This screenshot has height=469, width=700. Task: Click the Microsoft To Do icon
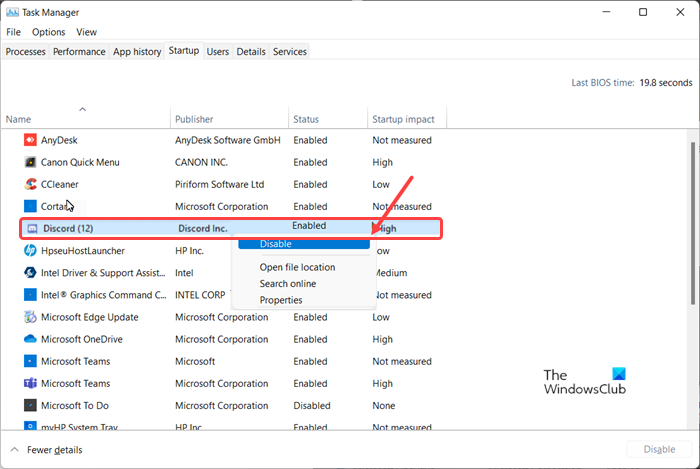[x=32, y=406]
